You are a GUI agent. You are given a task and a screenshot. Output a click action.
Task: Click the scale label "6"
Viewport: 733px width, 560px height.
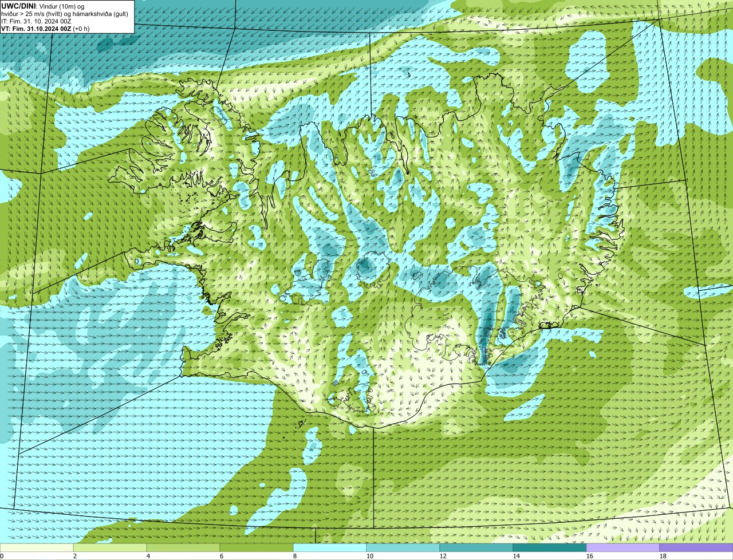point(222,556)
